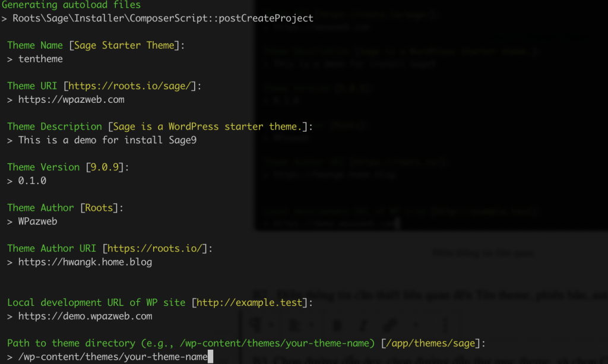The width and height of the screenshot is (608, 364).
Task: Click the "Theme Author URI" prompt line
Action: click(110, 248)
